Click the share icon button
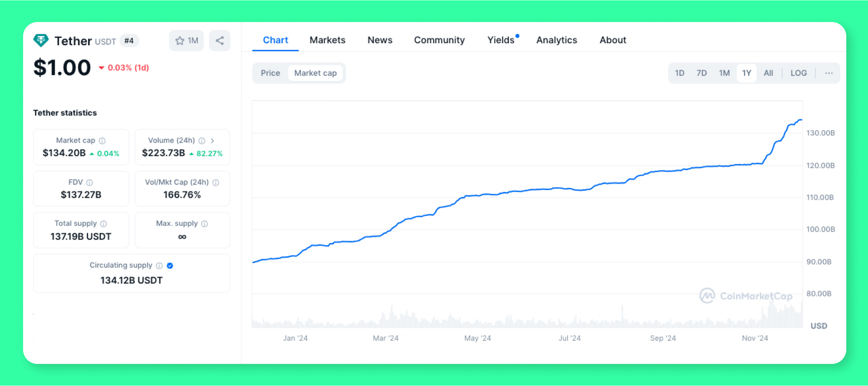 point(219,41)
